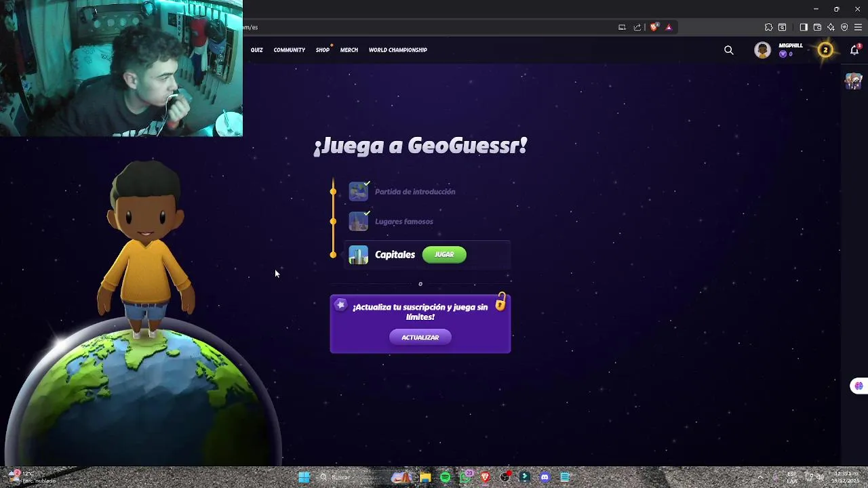
Task: Click the star badge on subscription banner
Action: [340, 305]
